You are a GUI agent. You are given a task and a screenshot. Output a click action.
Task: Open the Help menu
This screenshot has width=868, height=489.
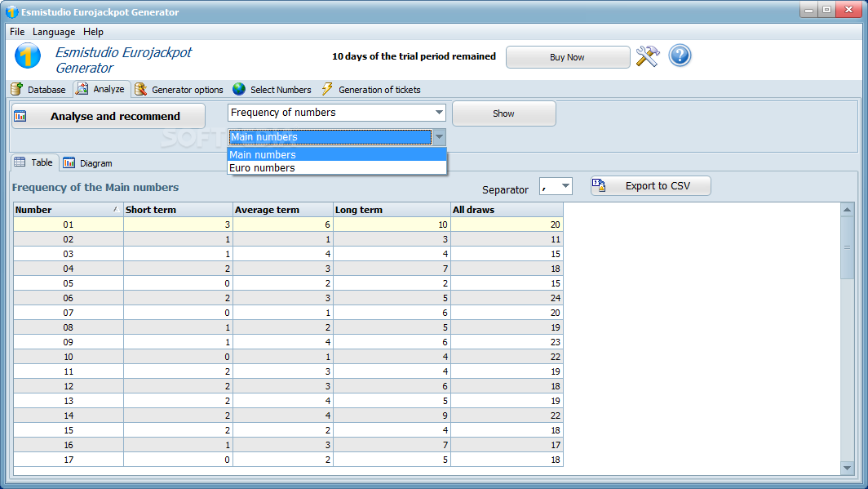pos(93,32)
